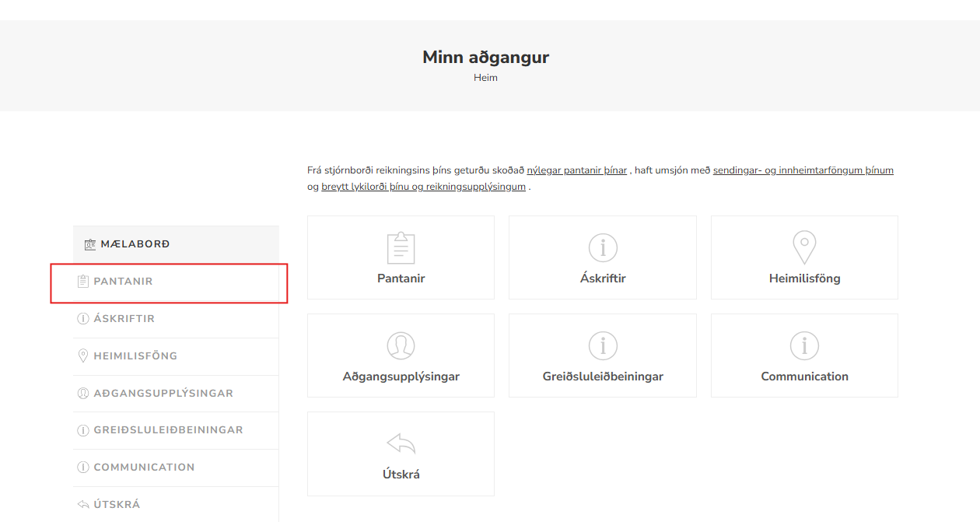This screenshot has width=980, height=522.
Task: Open Pantanir in the sidebar menu
Action: (123, 282)
